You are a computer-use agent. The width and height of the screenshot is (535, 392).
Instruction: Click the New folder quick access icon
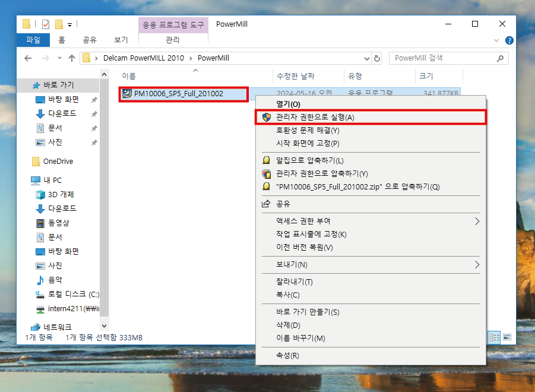(x=59, y=24)
